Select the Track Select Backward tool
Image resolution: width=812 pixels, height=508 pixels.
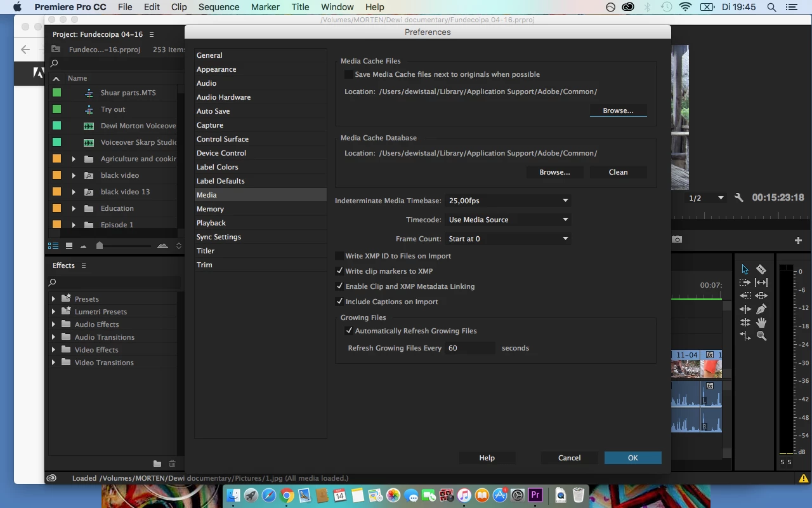tap(745, 296)
